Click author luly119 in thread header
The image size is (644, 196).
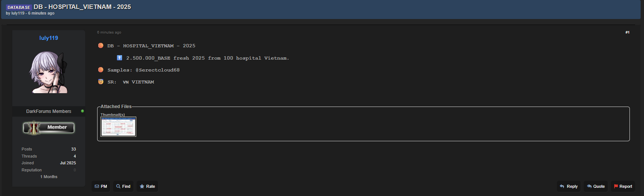17,13
